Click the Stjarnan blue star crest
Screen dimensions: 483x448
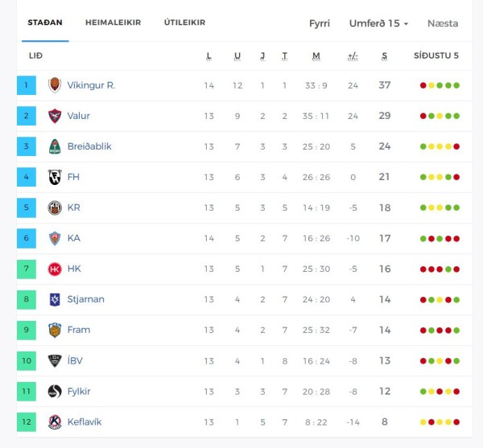pos(55,299)
